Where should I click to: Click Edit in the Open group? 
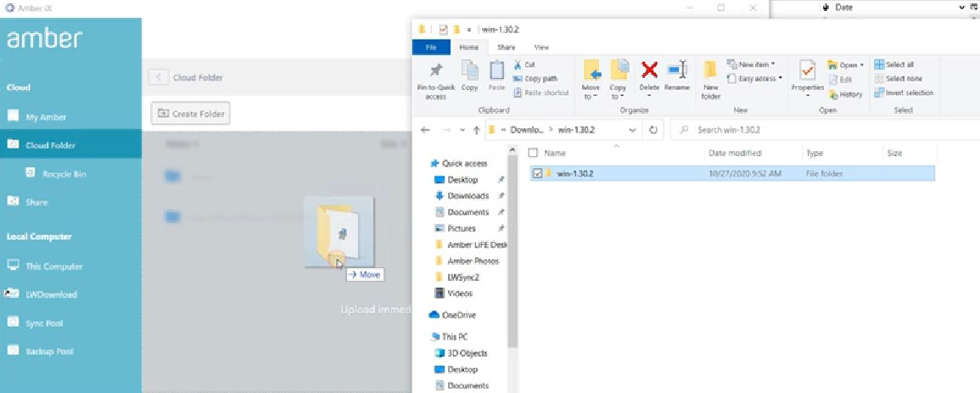[841, 80]
